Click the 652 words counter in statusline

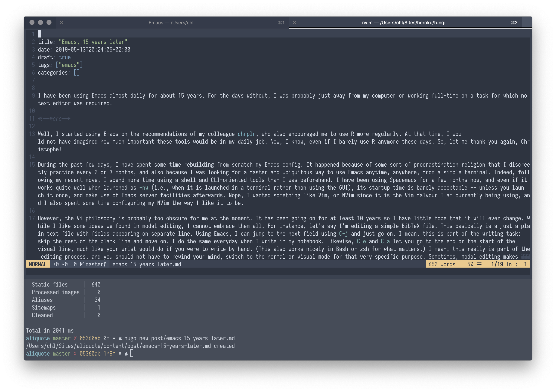442,264
